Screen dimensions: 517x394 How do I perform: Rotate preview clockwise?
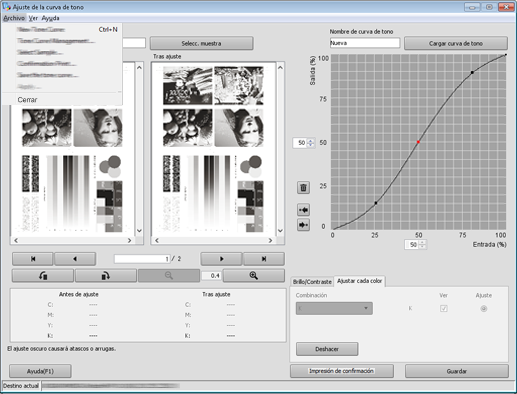[x=106, y=276]
